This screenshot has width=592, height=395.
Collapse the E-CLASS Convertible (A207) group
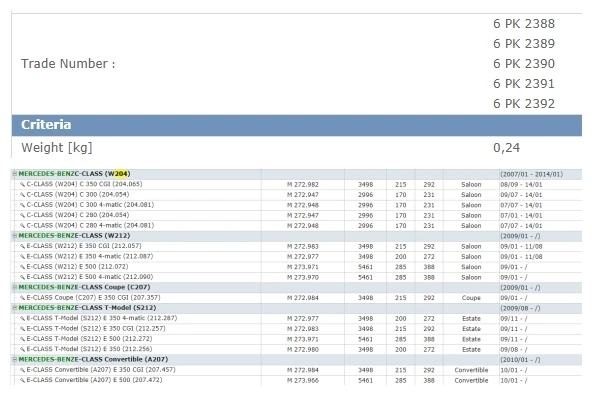[15, 360]
